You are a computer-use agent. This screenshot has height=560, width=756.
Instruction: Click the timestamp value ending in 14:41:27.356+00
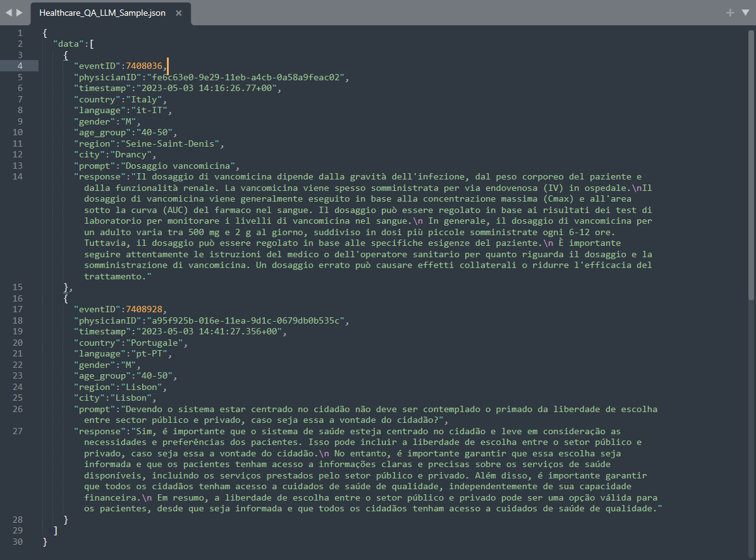(x=209, y=332)
